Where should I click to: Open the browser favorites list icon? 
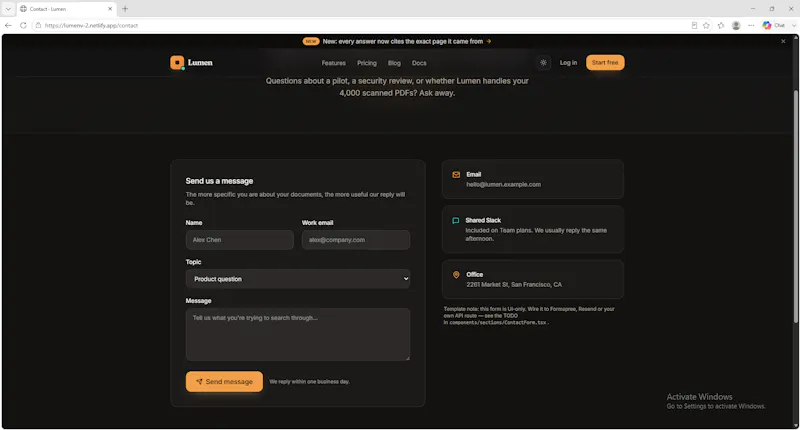pyautogui.click(x=721, y=25)
